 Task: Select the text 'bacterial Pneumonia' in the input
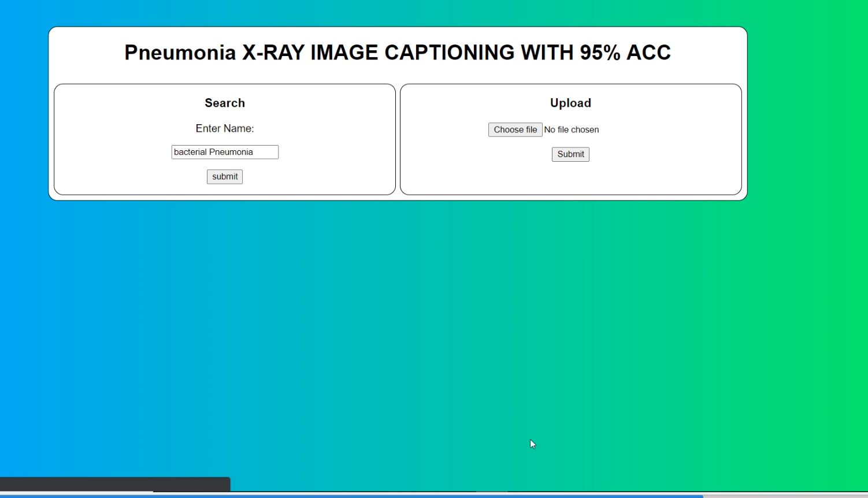(x=225, y=151)
